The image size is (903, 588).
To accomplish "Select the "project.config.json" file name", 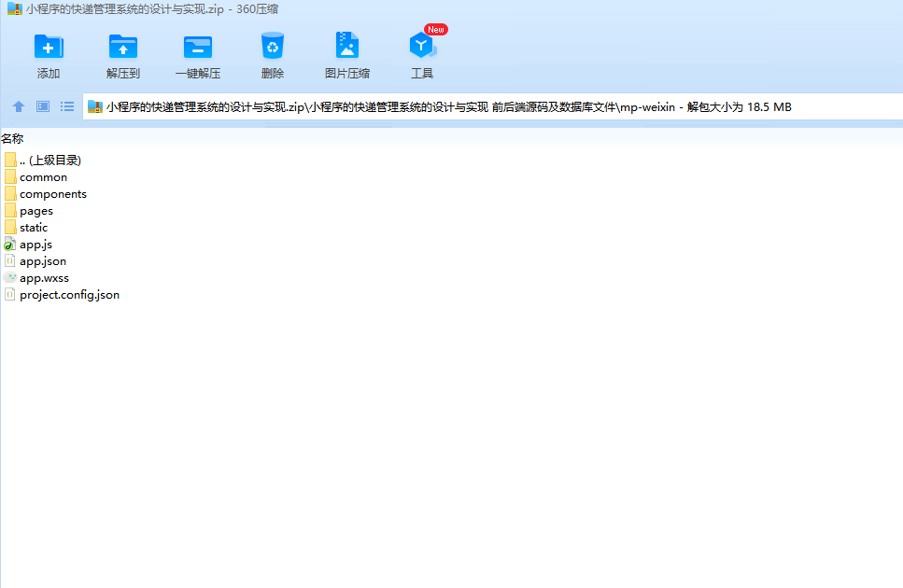I will tap(70, 295).
